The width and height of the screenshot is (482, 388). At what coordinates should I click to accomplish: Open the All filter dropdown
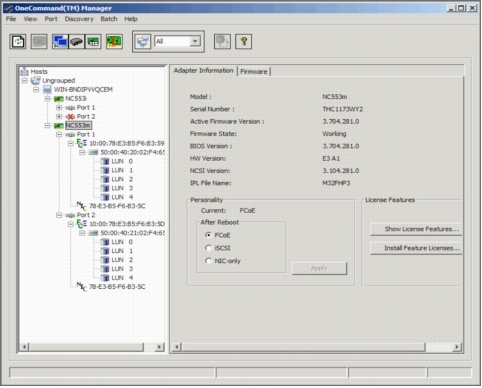[195, 41]
